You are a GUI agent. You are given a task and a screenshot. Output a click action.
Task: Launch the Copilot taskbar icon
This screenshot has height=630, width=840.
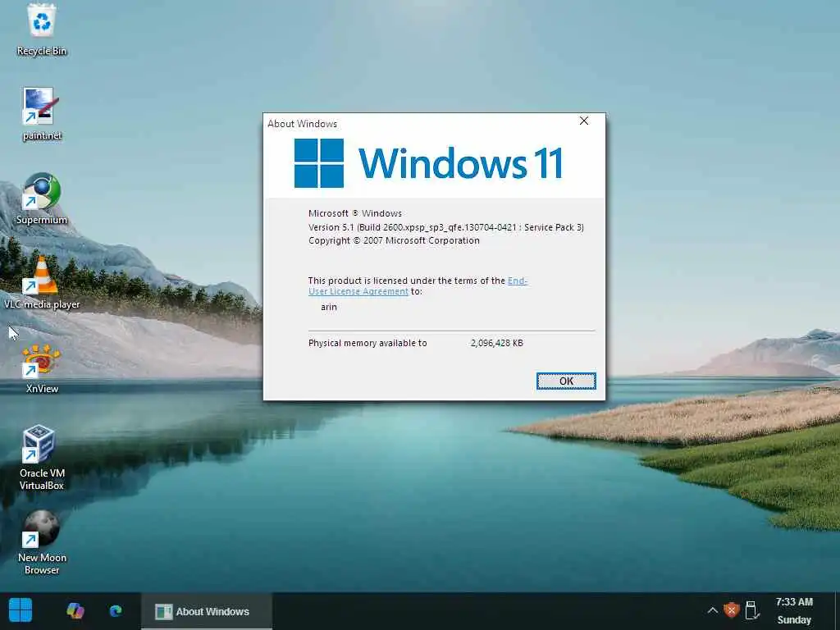coord(75,610)
